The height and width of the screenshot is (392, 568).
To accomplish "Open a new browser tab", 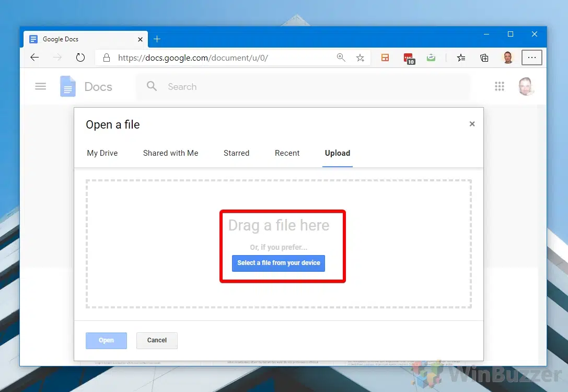I will coord(157,39).
